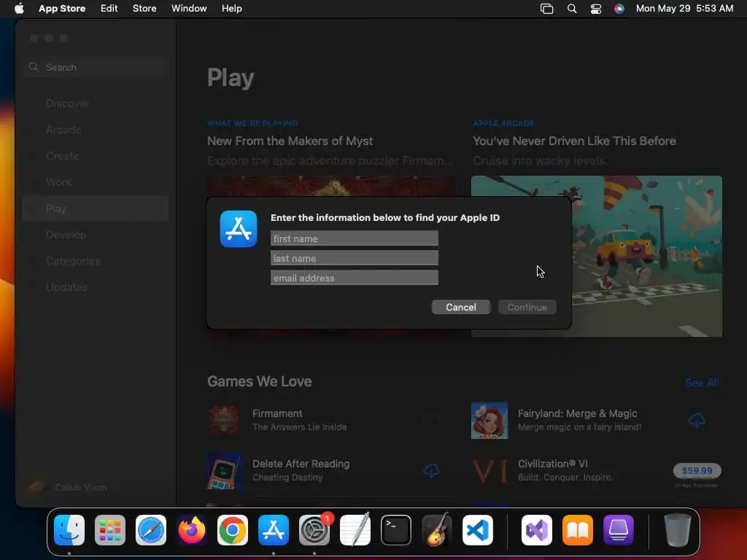Open the Civilization VI game icon
747x560 pixels.
click(x=489, y=471)
